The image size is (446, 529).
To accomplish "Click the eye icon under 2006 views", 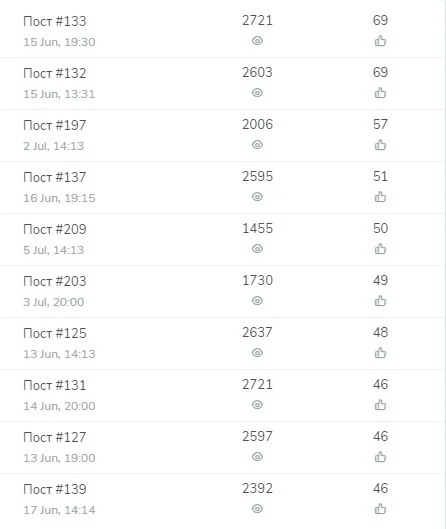I will [x=257, y=145].
